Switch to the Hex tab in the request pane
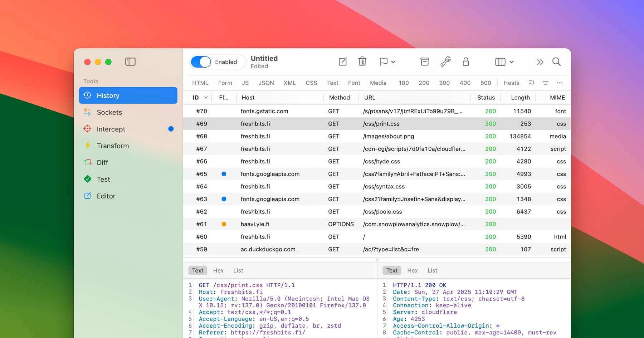This screenshot has height=338, width=644. click(x=218, y=270)
